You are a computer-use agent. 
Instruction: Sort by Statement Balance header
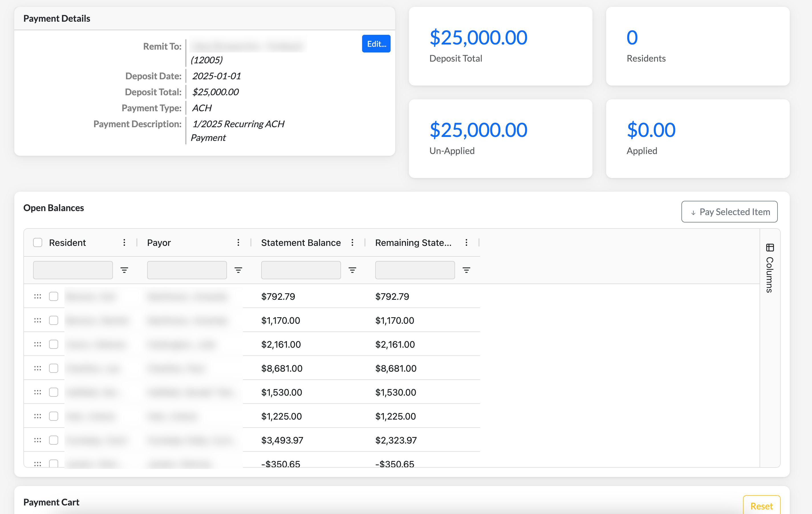tap(301, 242)
